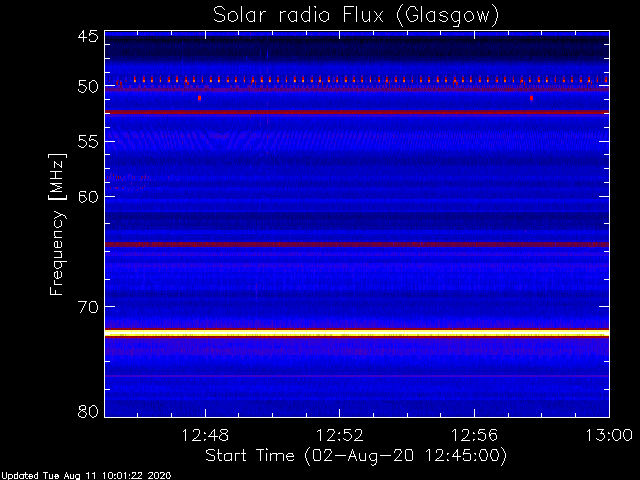640x480 pixels.
Task: Click the 13:00 time tick label
Action: (x=609, y=436)
